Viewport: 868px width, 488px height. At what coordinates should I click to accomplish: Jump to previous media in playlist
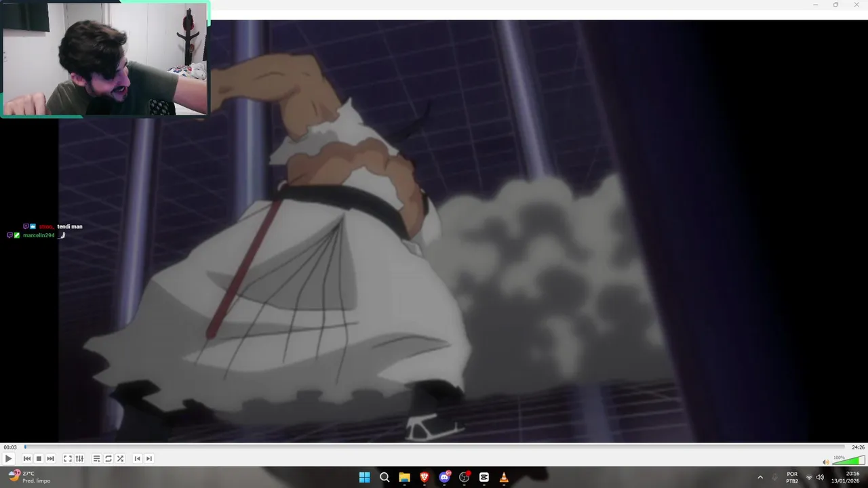[27, 459]
